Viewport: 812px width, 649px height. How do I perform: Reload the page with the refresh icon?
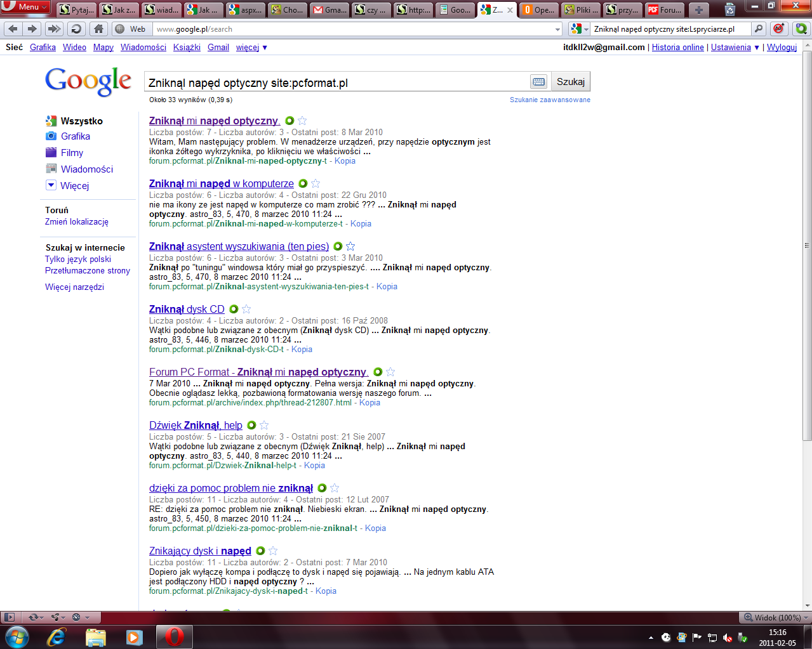pos(77,29)
